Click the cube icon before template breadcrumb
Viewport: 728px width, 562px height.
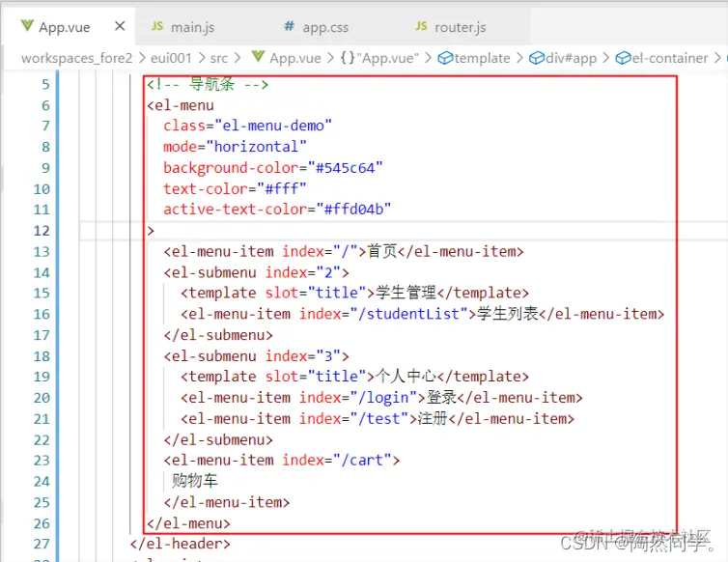(x=446, y=58)
